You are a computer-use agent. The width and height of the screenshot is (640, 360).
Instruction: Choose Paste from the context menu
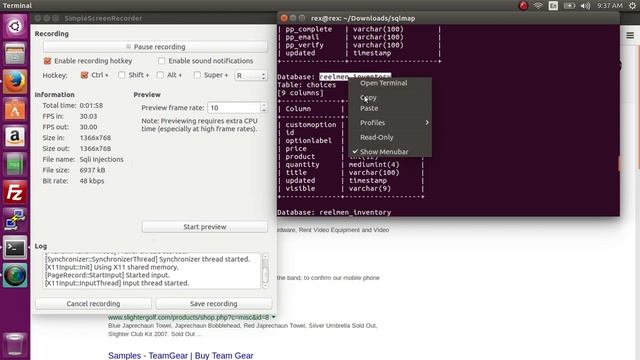point(390,108)
